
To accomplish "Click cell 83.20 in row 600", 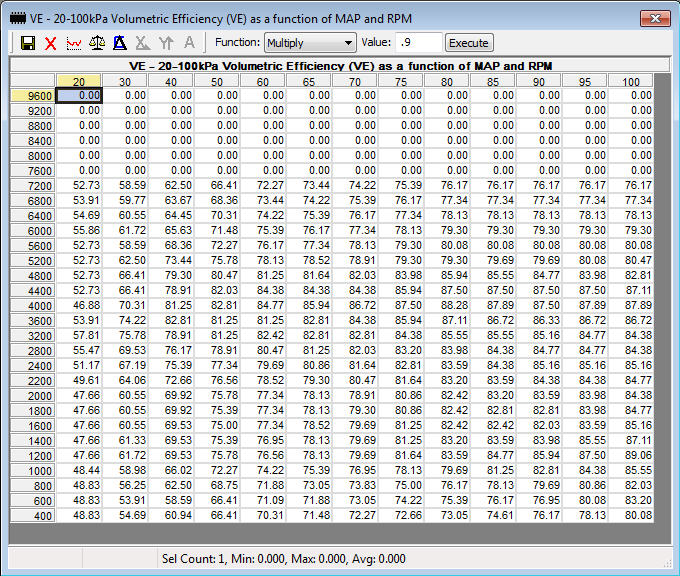I will tap(631, 500).
